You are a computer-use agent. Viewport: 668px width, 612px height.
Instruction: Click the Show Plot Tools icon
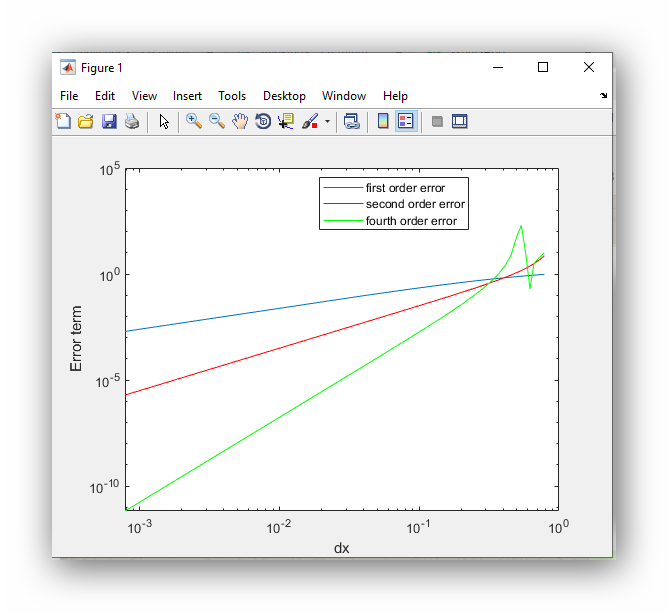[x=460, y=122]
